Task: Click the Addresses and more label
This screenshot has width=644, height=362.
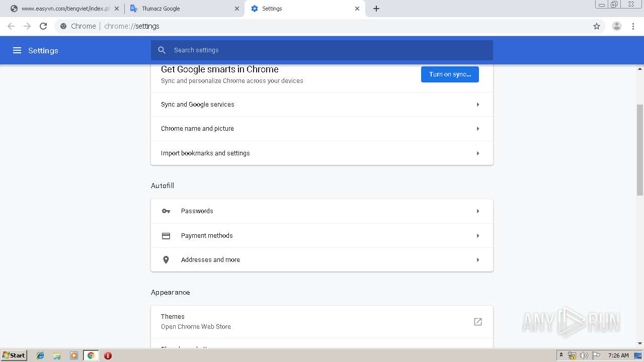Action: tap(210, 260)
